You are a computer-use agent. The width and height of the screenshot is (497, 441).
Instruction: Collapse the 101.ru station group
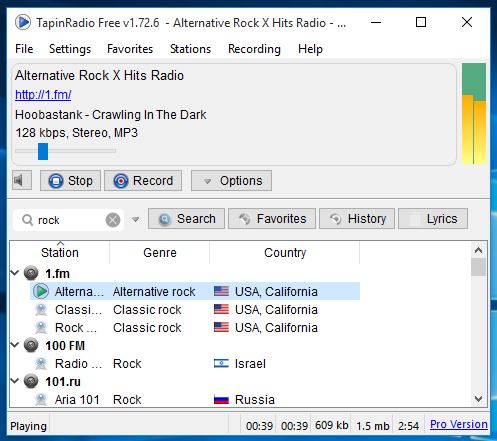(15, 381)
